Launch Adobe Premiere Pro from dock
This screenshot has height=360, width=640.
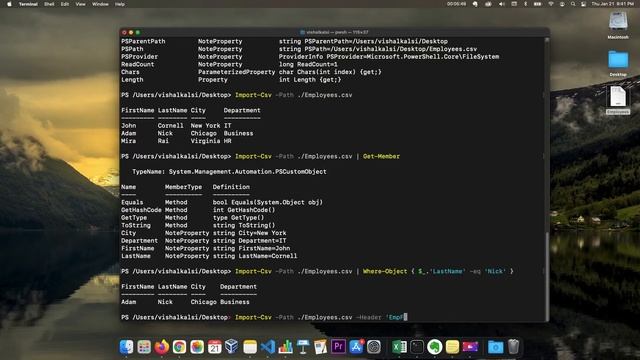[338, 347]
